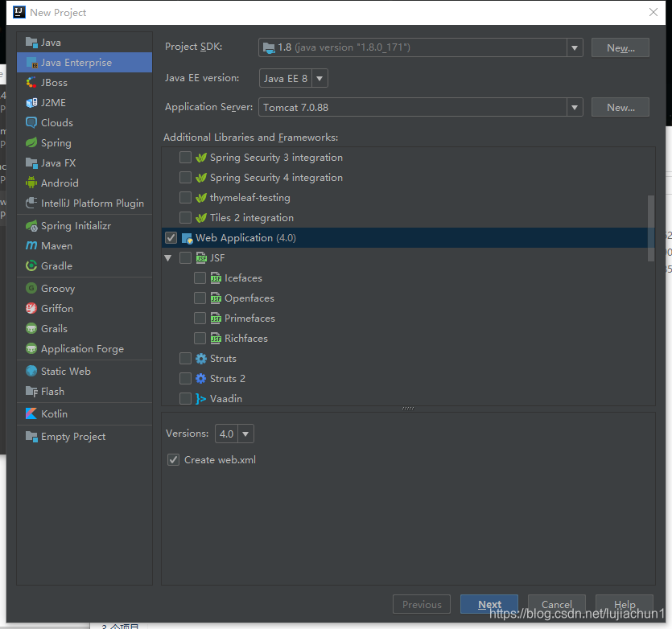
Task: Click the Grails icon
Action: [31, 329]
